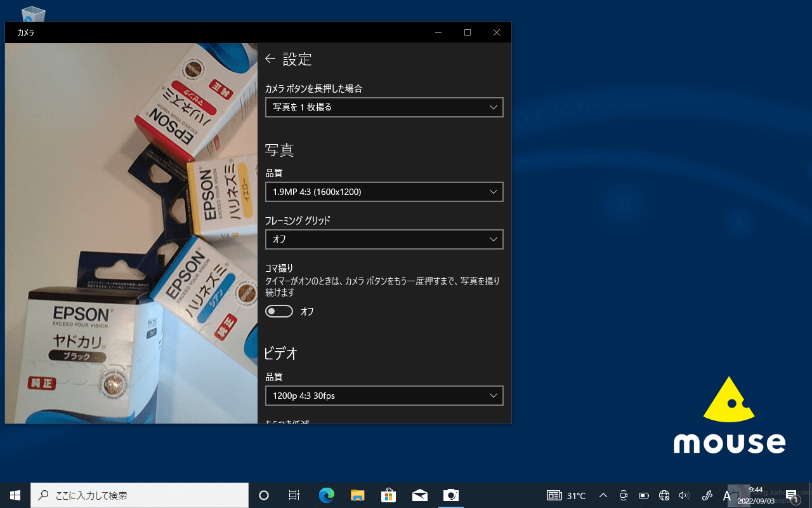Open the camera button long-press action dropdown
The image size is (812, 508).
[384, 107]
